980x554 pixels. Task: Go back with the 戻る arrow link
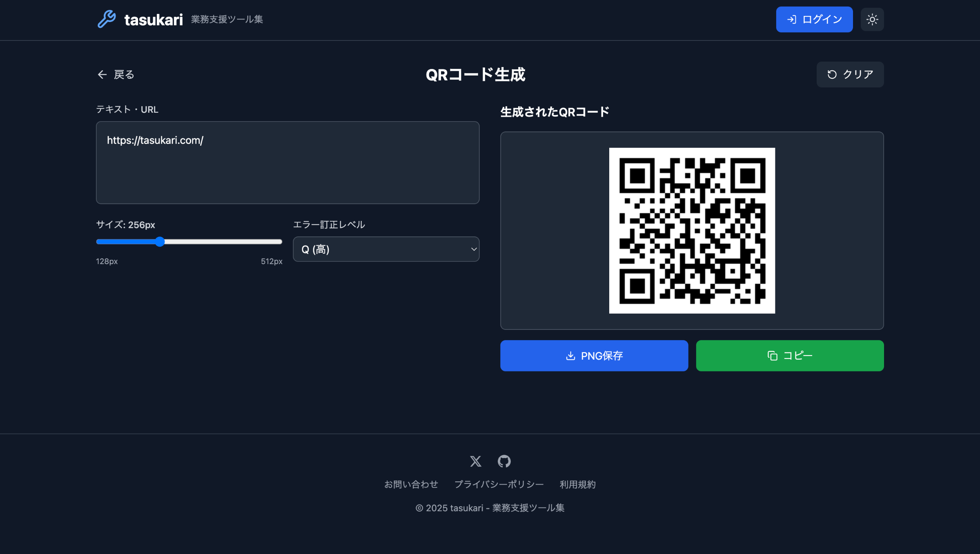coord(116,74)
